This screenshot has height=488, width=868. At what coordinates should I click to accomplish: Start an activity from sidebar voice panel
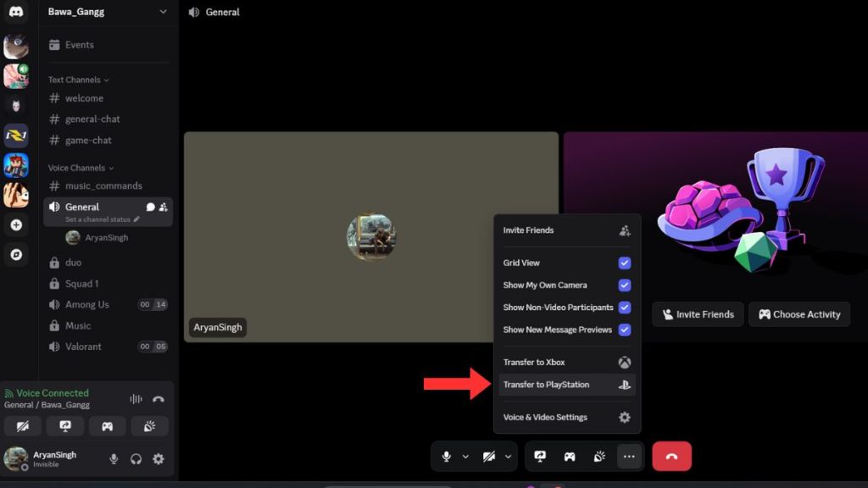(108, 426)
